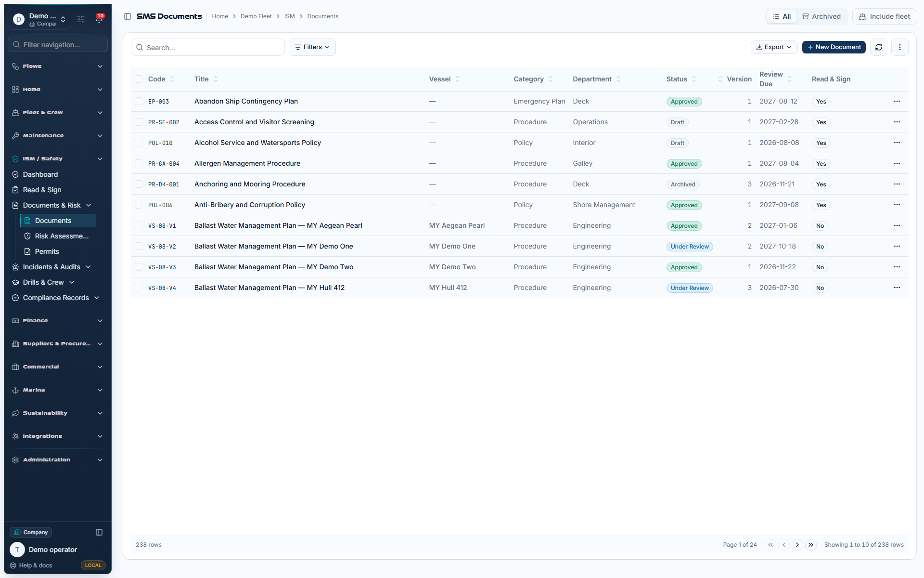This screenshot has width=924, height=578.
Task: Expand Incidents & Audits group
Action: [51, 267]
